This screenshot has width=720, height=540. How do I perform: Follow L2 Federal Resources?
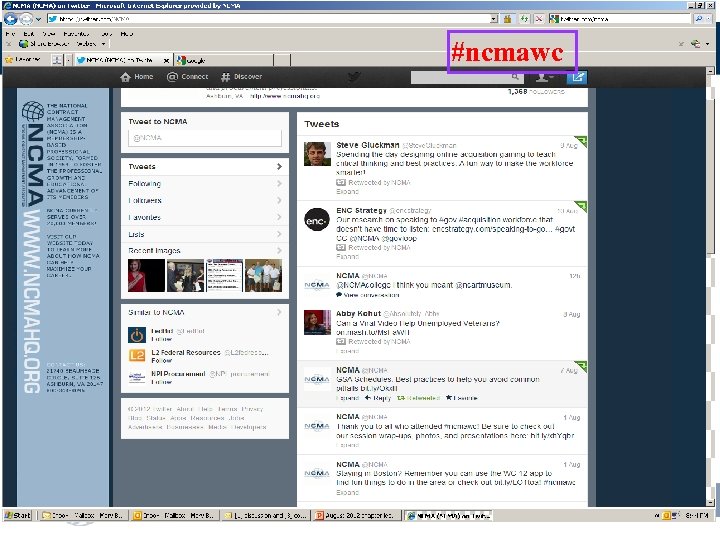(162, 361)
